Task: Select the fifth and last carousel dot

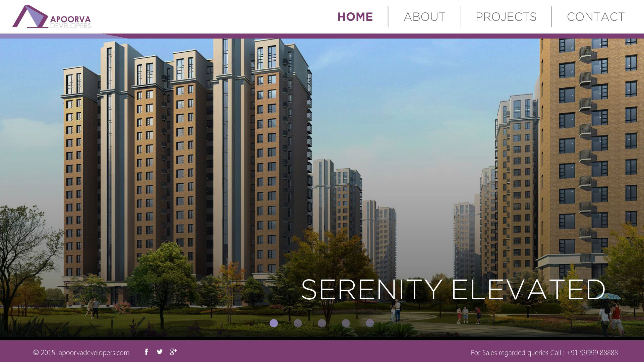Action: [x=370, y=323]
